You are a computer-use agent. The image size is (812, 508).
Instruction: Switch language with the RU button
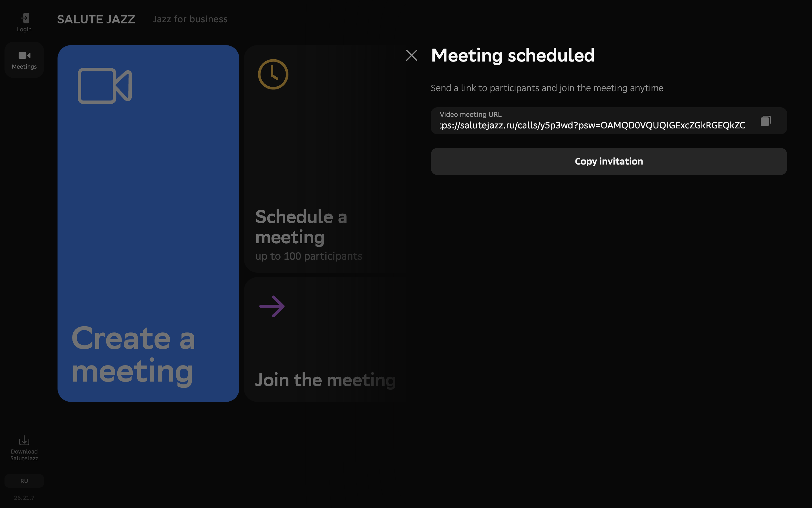point(24,481)
